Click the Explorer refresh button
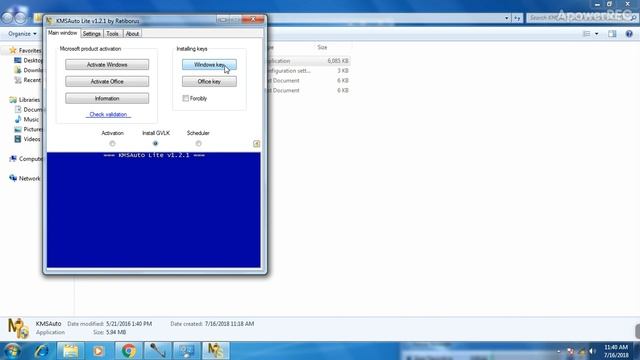The height and width of the screenshot is (360, 640). click(517, 18)
